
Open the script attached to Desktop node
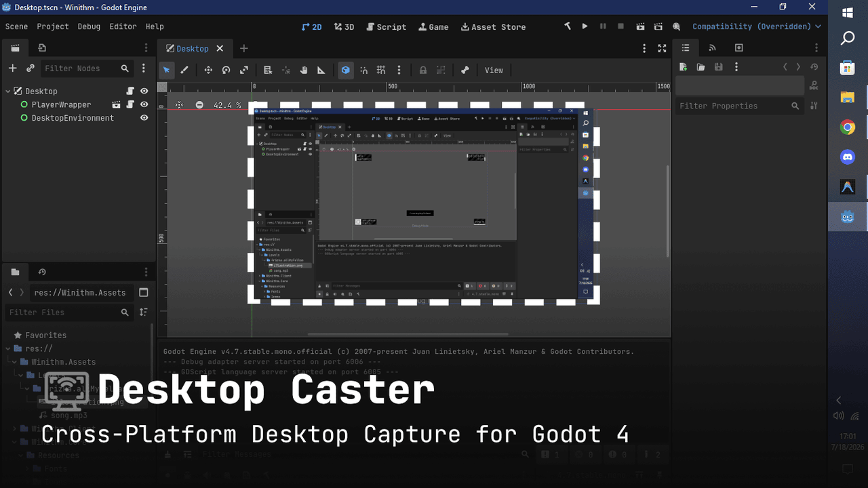tap(130, 91)
